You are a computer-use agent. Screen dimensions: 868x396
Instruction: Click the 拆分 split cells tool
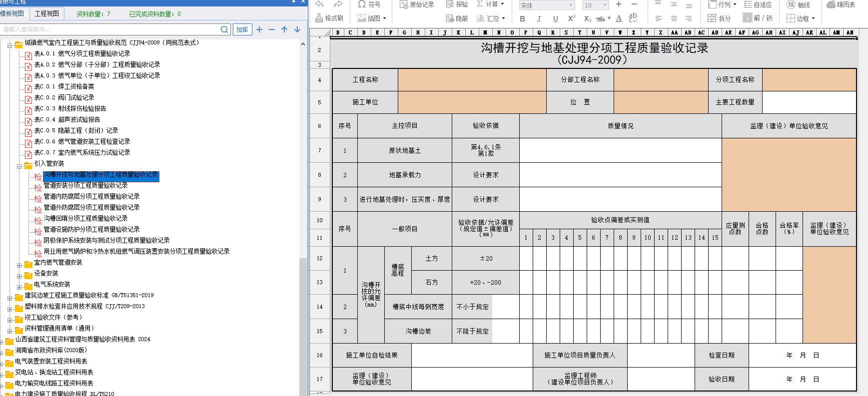pyautogui.click(x=719, y=18)
